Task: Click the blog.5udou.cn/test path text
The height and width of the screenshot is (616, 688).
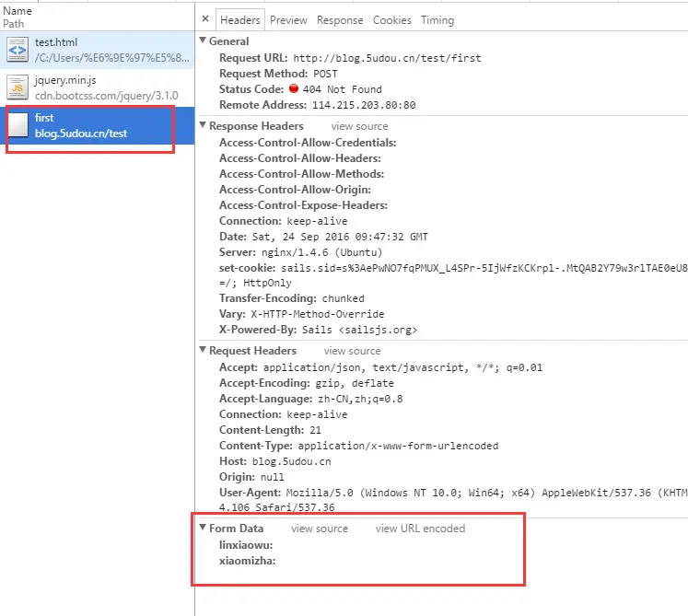Action: 81,134
